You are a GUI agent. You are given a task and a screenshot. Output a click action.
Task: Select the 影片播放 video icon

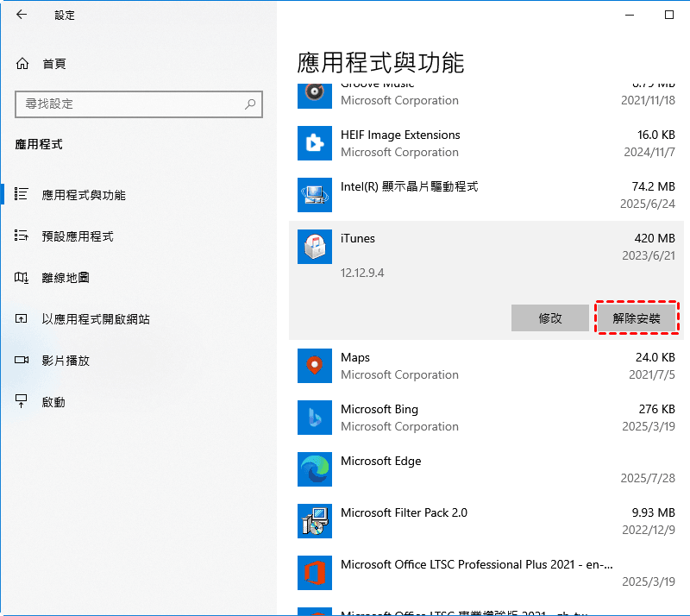pyautogui.click(x=21, y=360)
